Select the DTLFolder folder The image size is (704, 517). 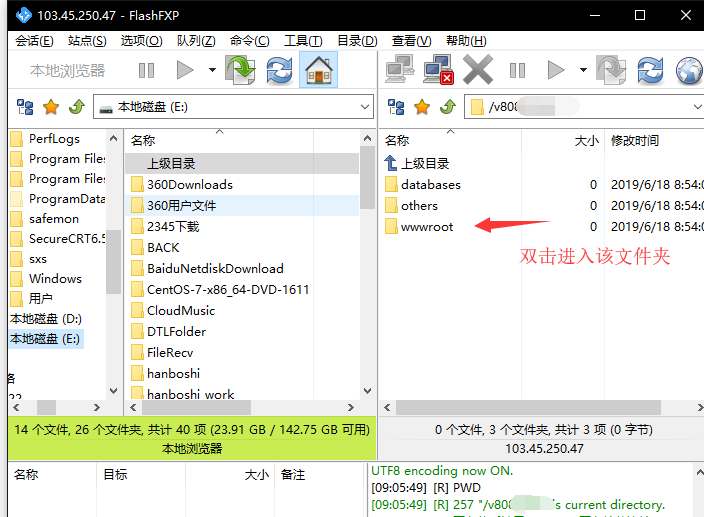tap(176, 332)
